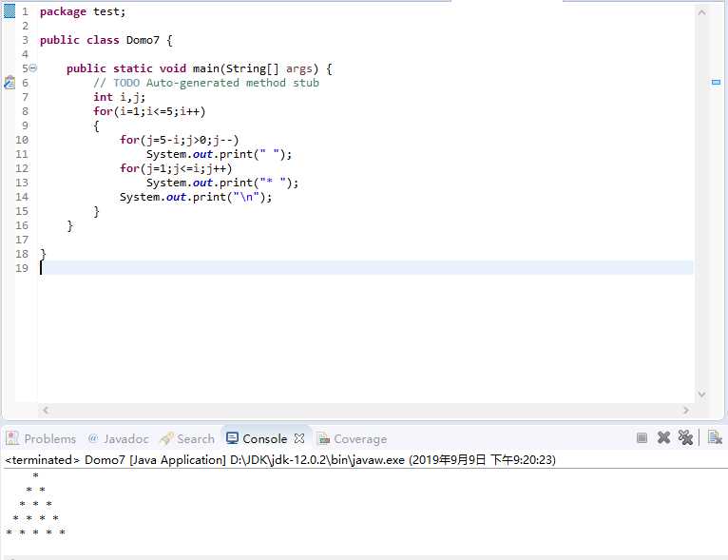Image resolution: width=728 pixels, height=560 pixels.
Task: Click the 'for(i=1;i<=5;i++)' line
Action: 149,111
